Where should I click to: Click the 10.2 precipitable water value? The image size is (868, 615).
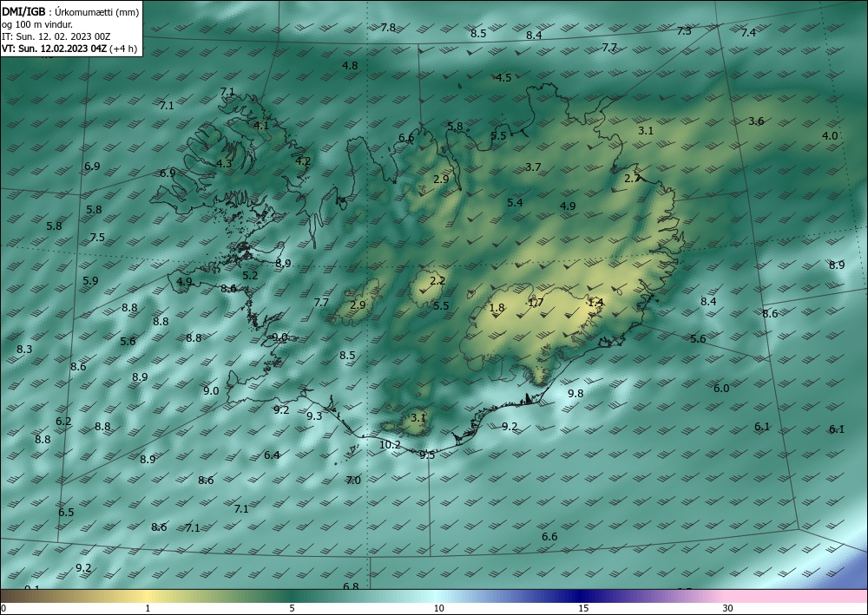click(x=390, y=444)
